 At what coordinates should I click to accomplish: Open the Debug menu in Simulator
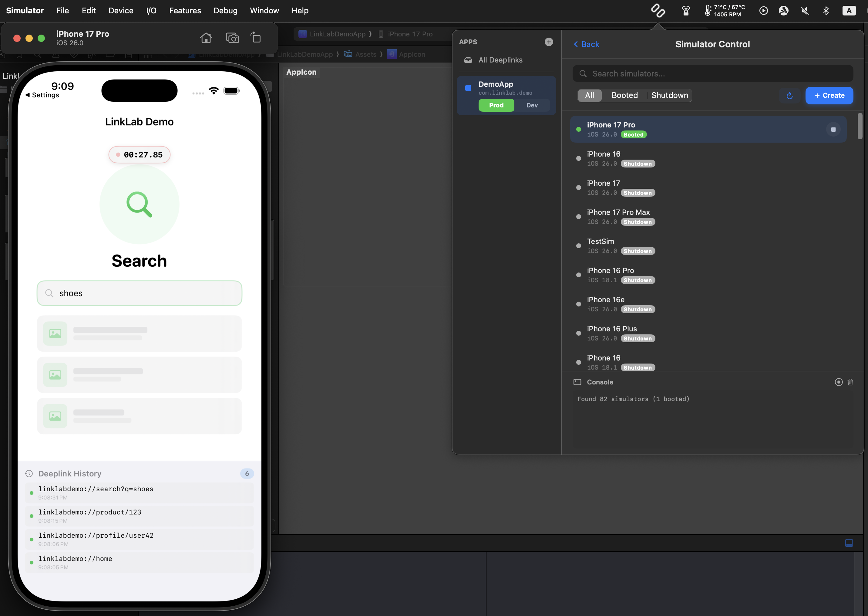point(225,10)
